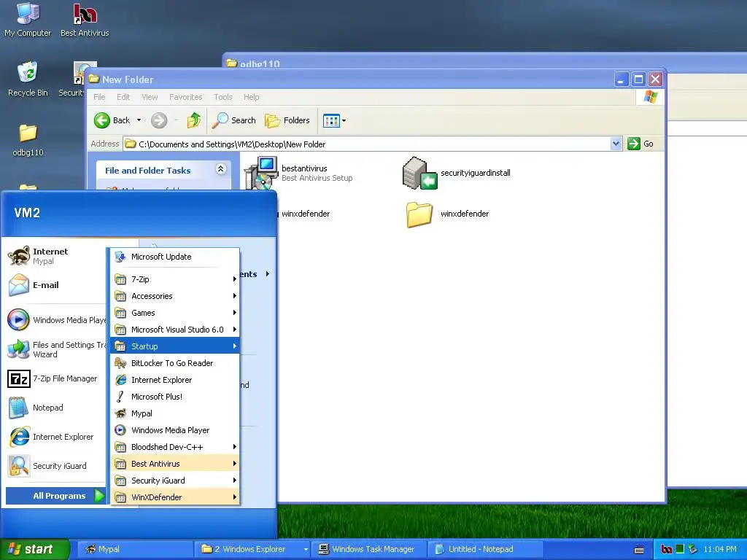Expand Microsoft Visual Studio 6.0 submenu
The height and width of the screenshot is (560, 747).
coord(175,330)
